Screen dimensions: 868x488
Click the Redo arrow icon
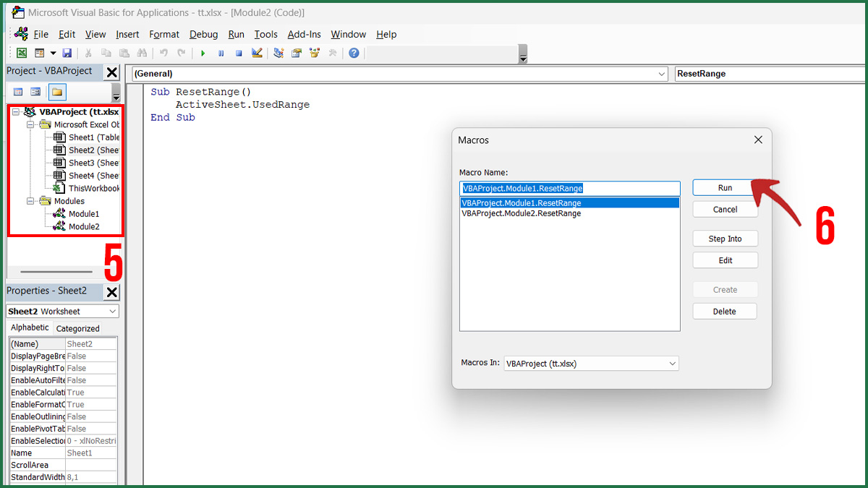click(x=181, y=53)
